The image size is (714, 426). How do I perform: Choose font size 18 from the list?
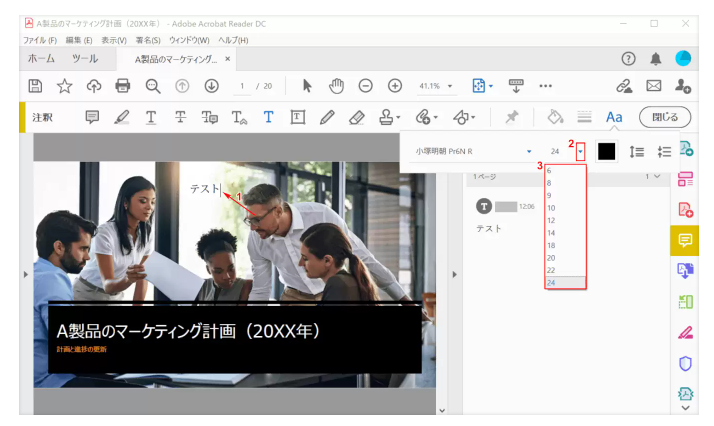coord(551,244)
